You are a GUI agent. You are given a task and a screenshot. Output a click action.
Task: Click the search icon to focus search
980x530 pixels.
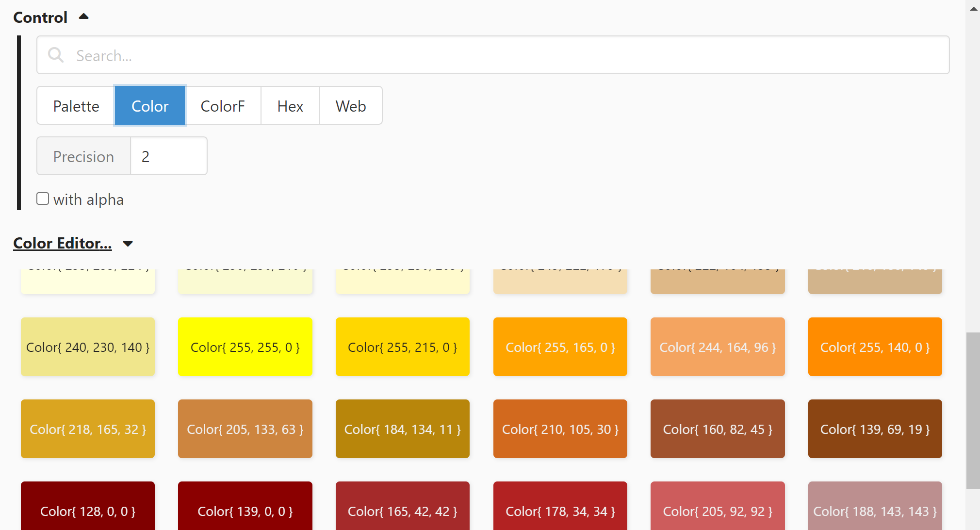click(x=56, y=55)
